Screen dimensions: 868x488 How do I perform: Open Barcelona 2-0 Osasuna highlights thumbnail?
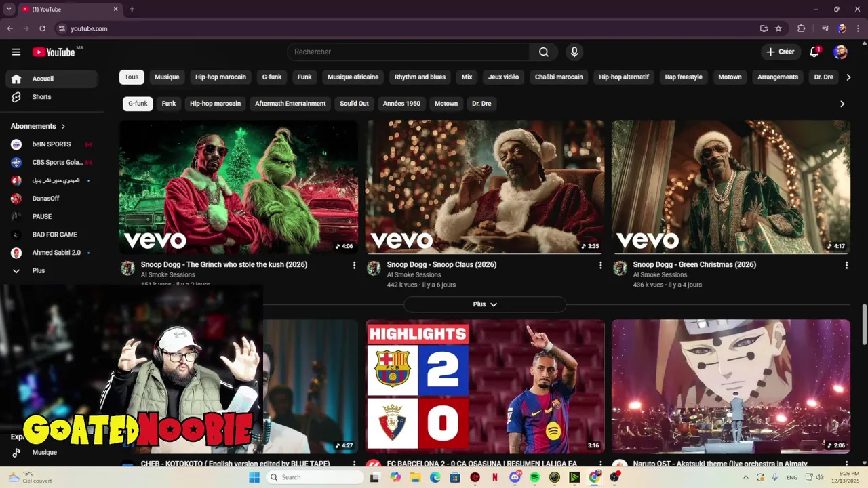point(485,386)
